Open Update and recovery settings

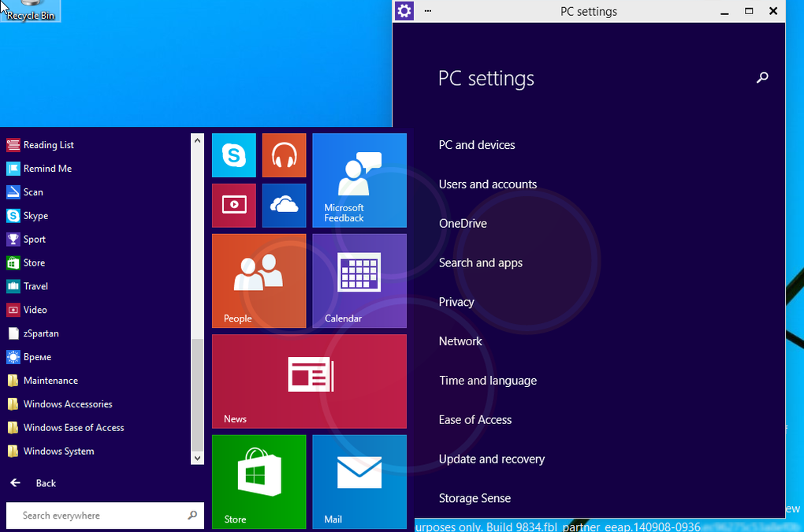tap(492, 459)
